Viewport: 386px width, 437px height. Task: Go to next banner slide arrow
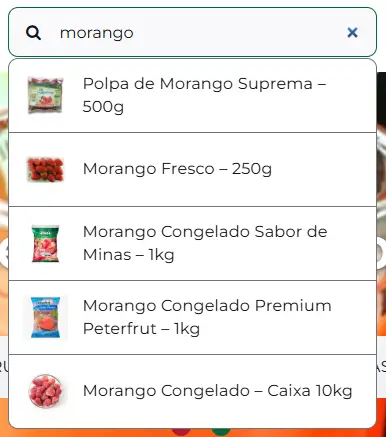381,253
